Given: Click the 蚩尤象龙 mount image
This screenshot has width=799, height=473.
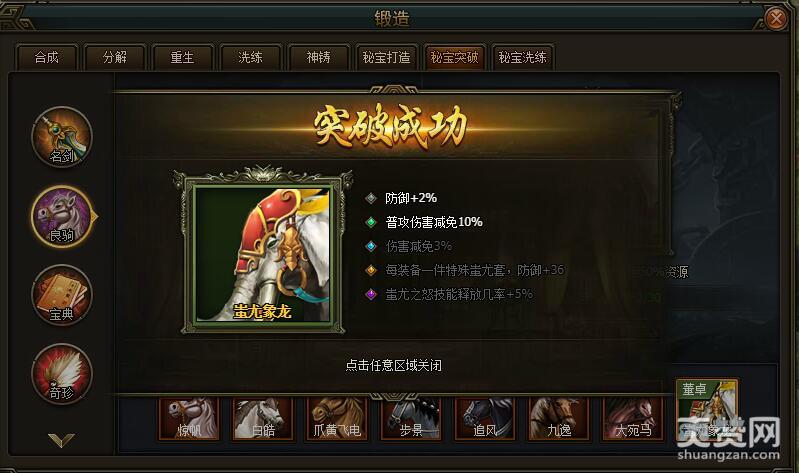Looking at the screenshot, I should tap(262, 254).
